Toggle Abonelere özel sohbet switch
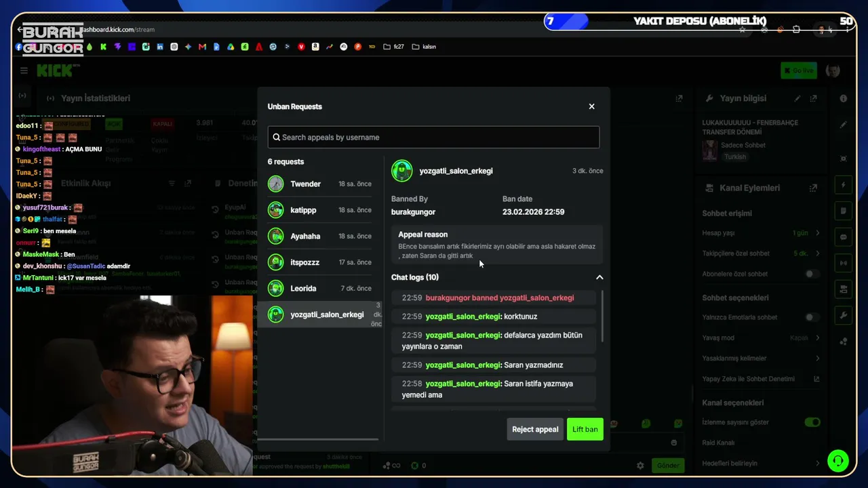The width and height of the screenshot is (868, 488). (811, 274)
